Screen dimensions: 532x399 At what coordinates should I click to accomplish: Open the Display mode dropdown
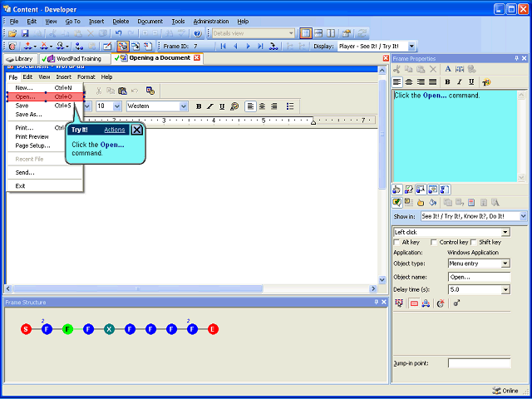tap(411, 47)
